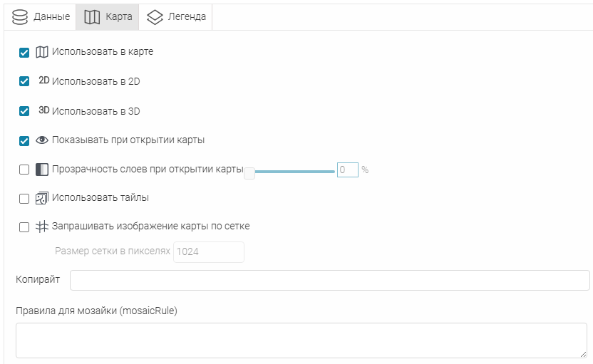Check the Запрашивать изображение карты по сетке box
The image size is (593, 364).
pos(24,227)
